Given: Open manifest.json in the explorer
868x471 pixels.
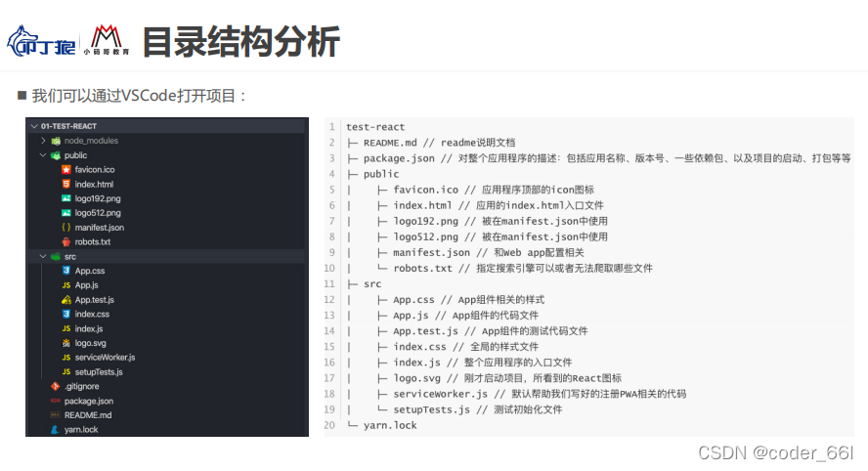Looking at the screenshot, I should pyautogui.click(x=100, y=228).
